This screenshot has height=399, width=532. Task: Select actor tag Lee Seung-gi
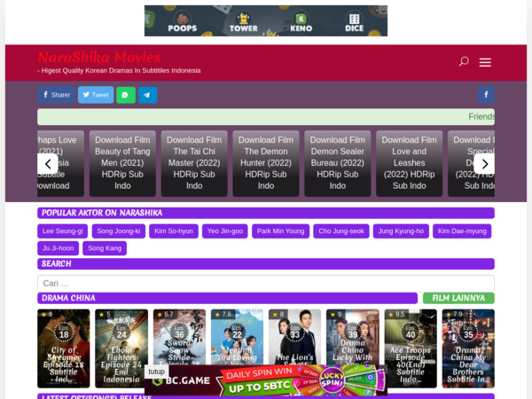(x=62, y=231)
